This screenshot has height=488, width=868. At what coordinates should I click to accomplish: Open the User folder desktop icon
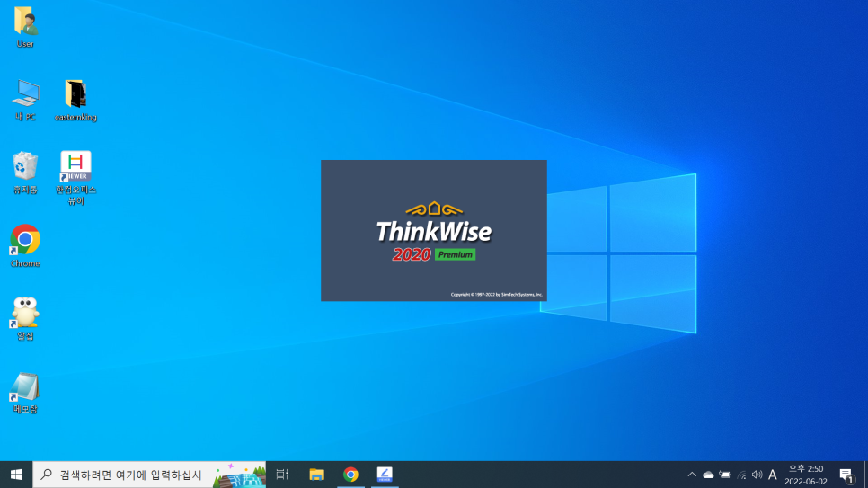point(25,27)
